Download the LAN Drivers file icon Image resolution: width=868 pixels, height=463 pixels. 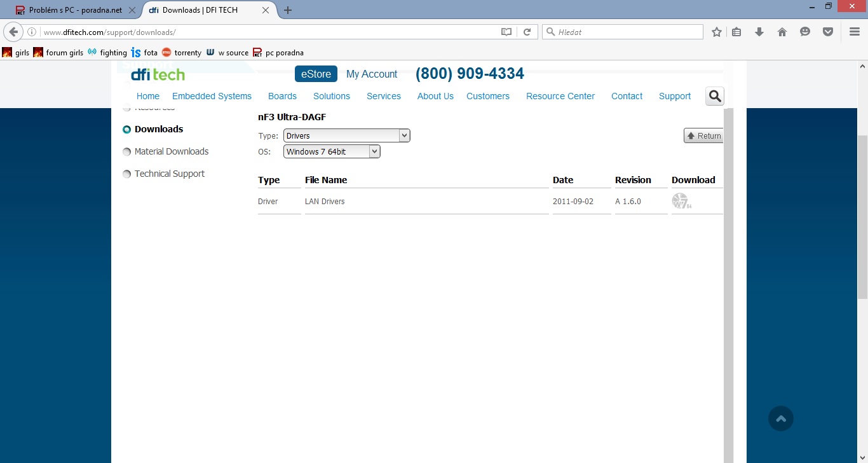click(x=681, y=201)
